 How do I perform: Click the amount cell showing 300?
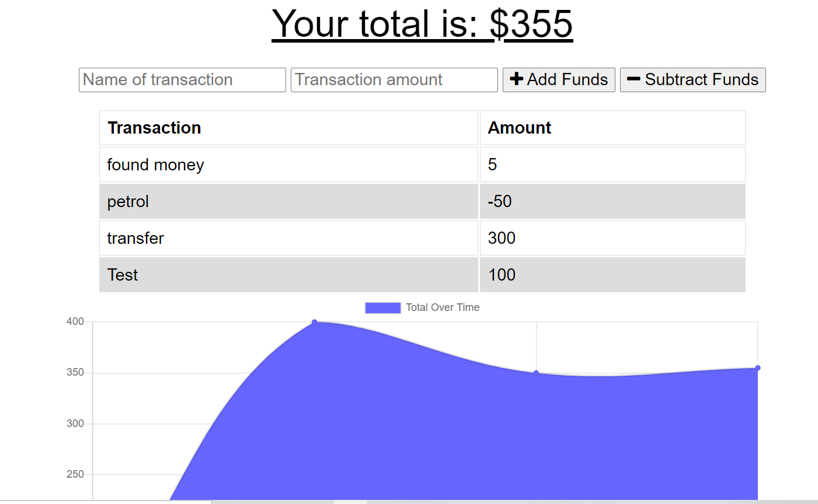611,238
